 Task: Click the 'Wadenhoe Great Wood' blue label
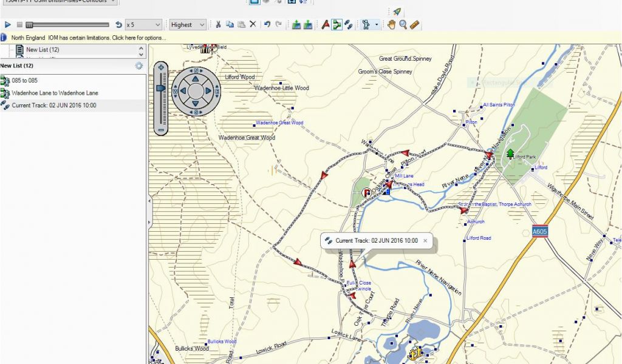point(279,123)
